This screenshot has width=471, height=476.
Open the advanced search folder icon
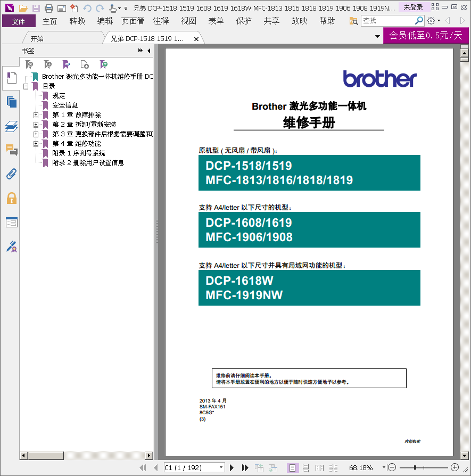pos(353,21)
